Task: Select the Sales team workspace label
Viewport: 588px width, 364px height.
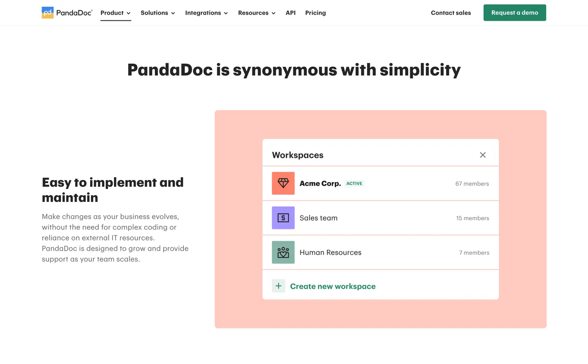Action: point(318,218)
